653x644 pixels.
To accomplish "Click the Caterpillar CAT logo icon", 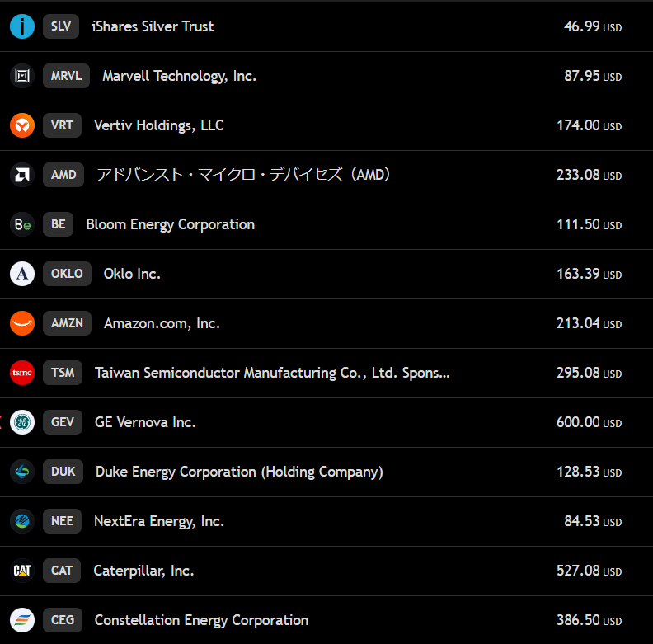I will pos(22,571).
